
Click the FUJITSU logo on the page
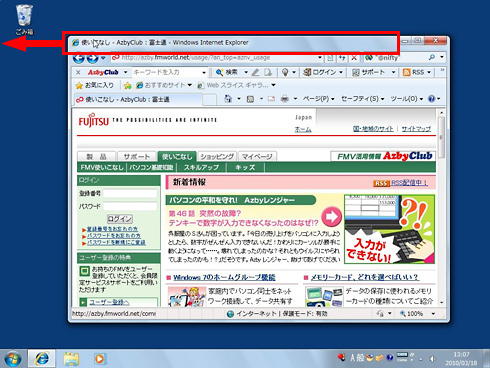94,120
